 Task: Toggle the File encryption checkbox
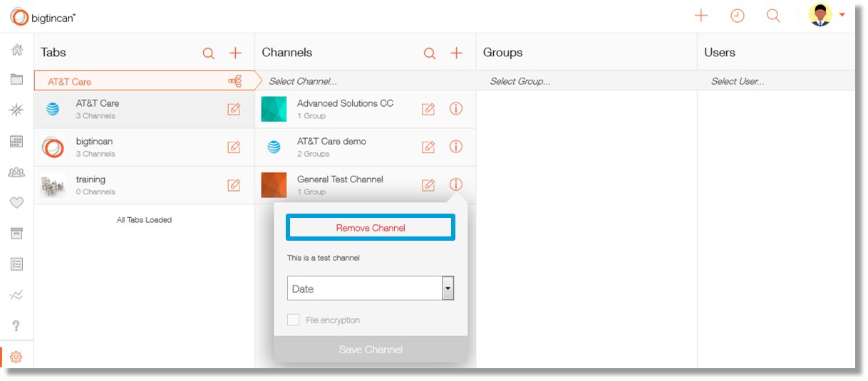[293, 320]
